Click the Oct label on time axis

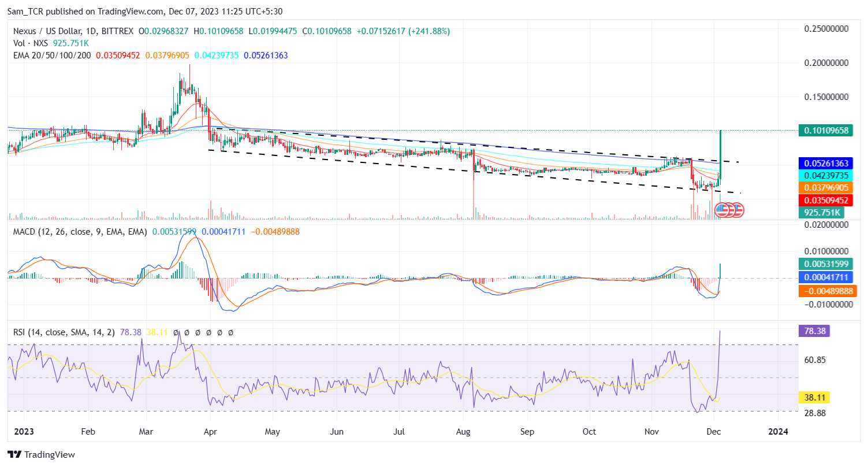pyautogui.click(x=589, y=431)
